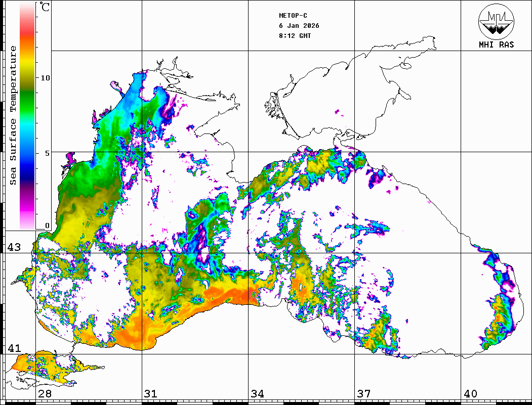Click the 6 Jan 2026 date text
Image resolution: width=532 pixels, height=405 pixels.
pos(299,26)
